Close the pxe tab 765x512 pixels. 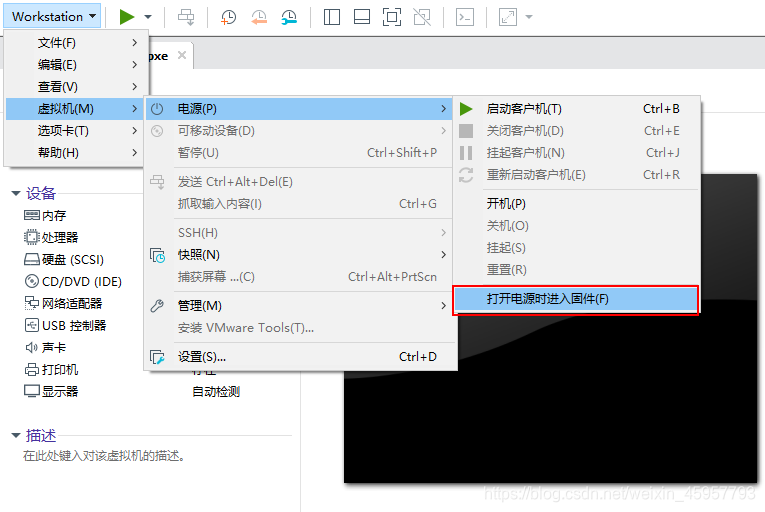coord(182,55)
